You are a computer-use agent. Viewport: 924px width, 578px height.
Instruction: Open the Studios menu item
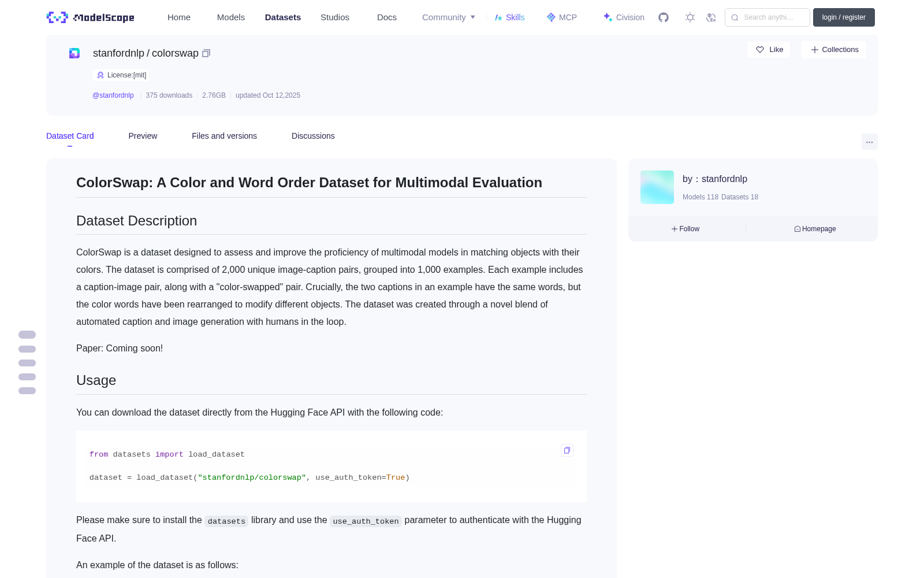335,17
